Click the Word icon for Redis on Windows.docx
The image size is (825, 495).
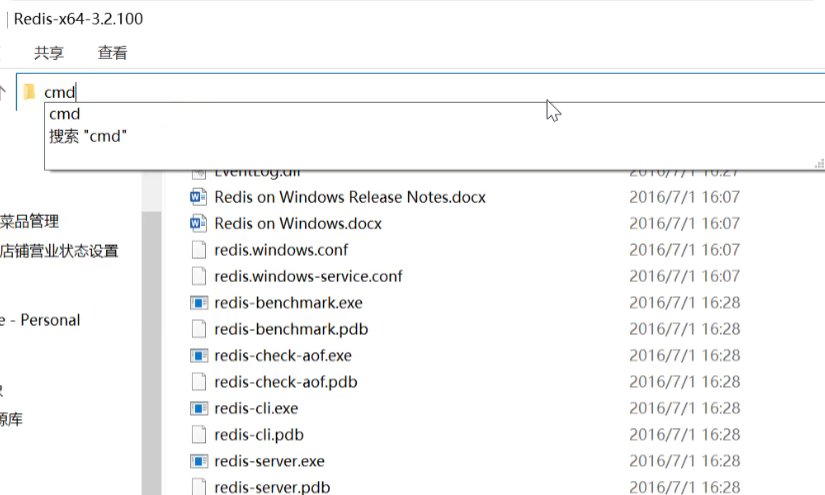click(198, 224)
